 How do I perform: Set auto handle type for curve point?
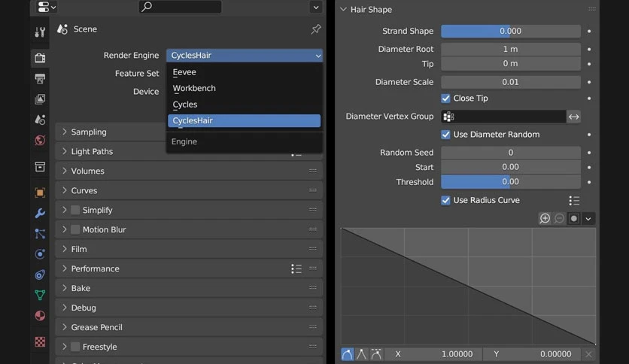pyautogui.click(x=348, y=354)
